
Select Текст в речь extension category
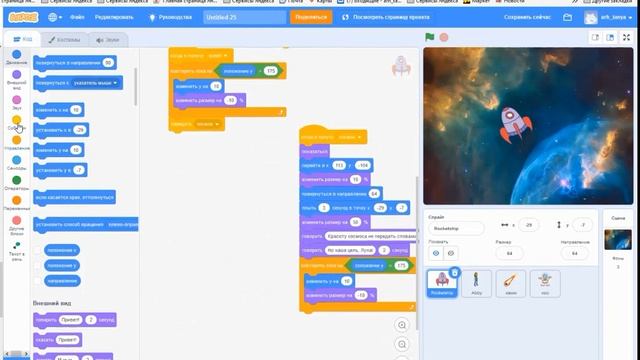[x=17, y=251]
